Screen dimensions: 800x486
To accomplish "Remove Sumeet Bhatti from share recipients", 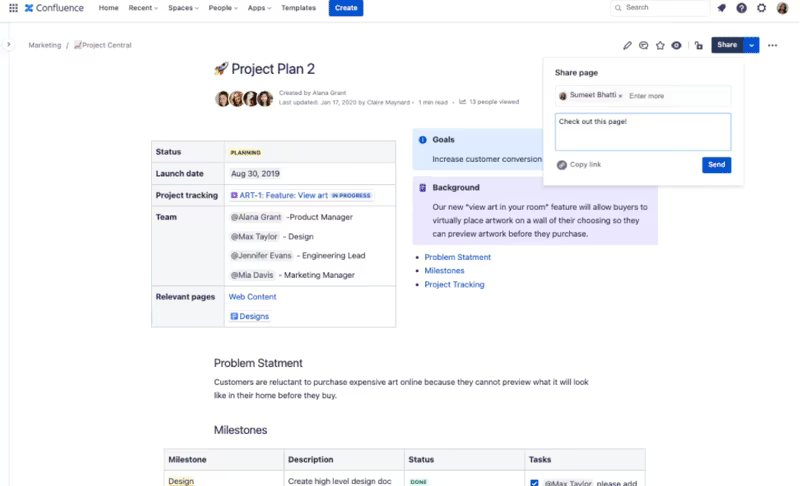I will coord(620,96).
